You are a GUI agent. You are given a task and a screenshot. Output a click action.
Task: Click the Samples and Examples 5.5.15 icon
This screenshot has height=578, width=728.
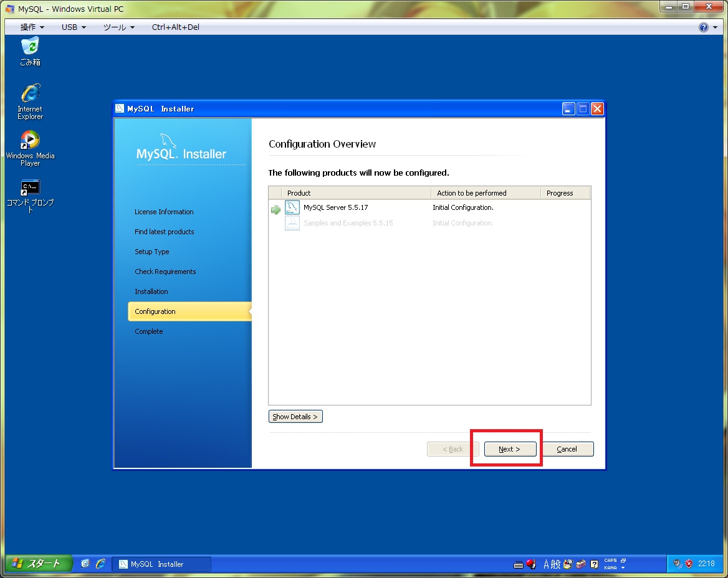[292, 223]
